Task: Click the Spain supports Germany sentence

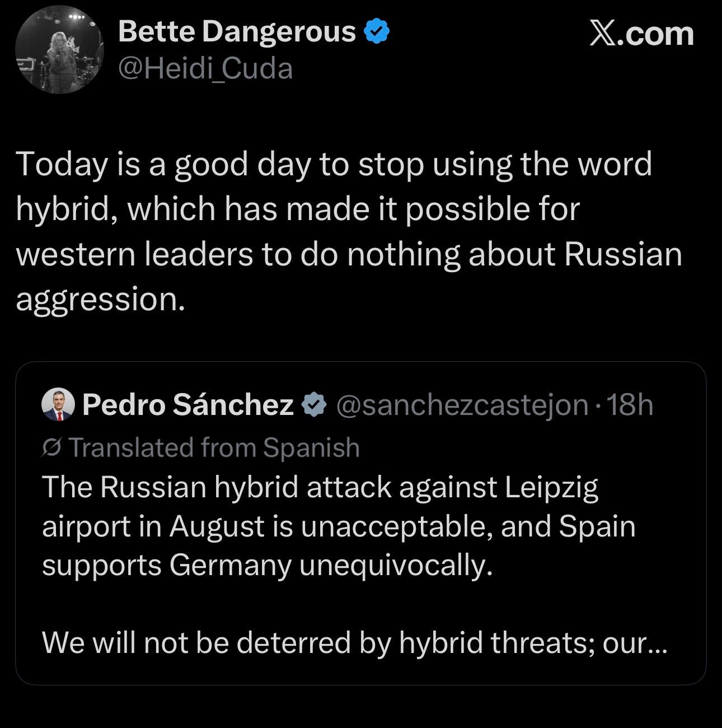Action: 339,546
